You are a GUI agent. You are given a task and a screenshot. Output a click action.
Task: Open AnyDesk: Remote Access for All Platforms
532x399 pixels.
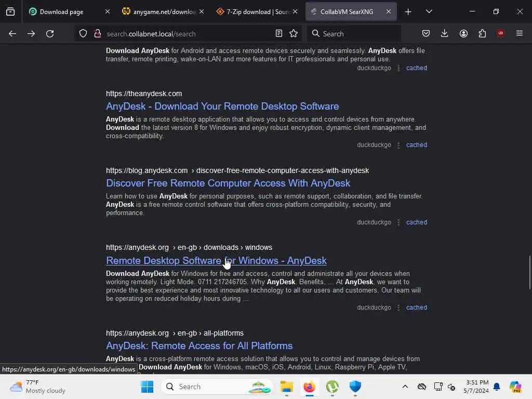(x=199, y=345)
